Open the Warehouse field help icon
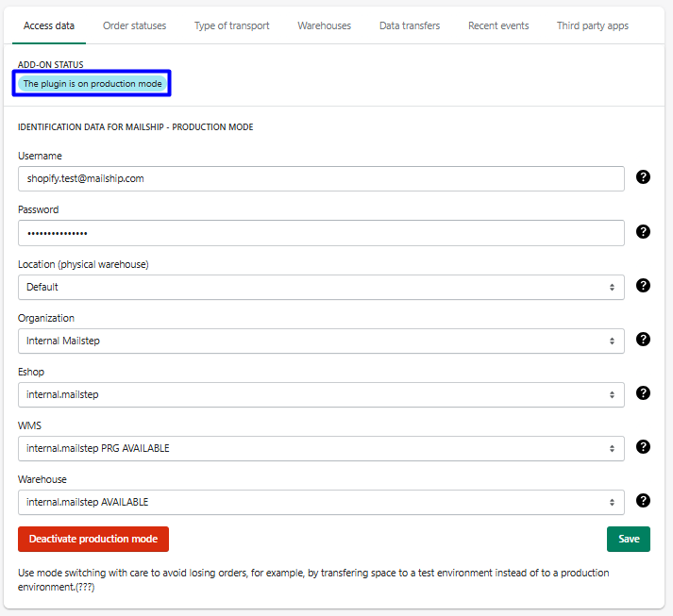Viewport: 673px width, 616px height. pos(644,500)
